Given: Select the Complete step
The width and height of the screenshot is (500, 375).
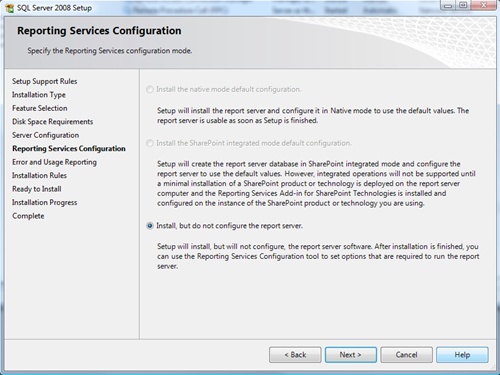Looking at the screenshot, I should pyautogui.click(x=28, y=216).
